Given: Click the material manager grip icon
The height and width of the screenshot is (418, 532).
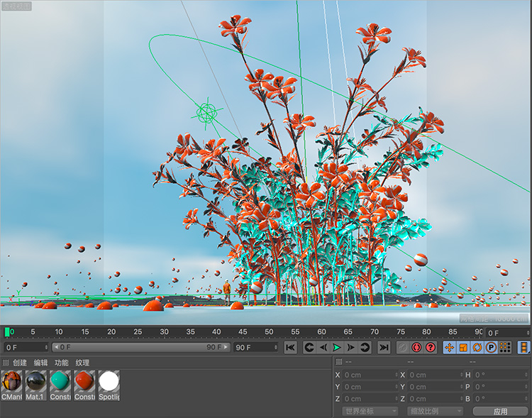Looking at the screenshot, I should (5, 363).
